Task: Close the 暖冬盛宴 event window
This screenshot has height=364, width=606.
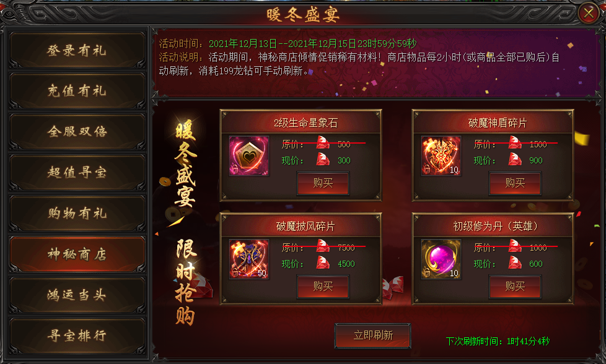Action: [589, 13]
